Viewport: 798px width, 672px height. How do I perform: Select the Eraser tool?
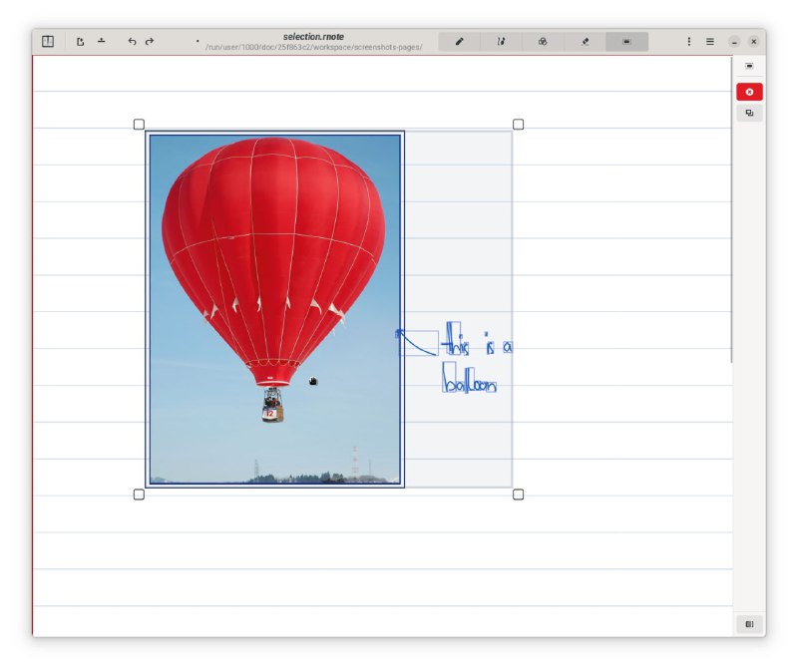coord(585,42)
